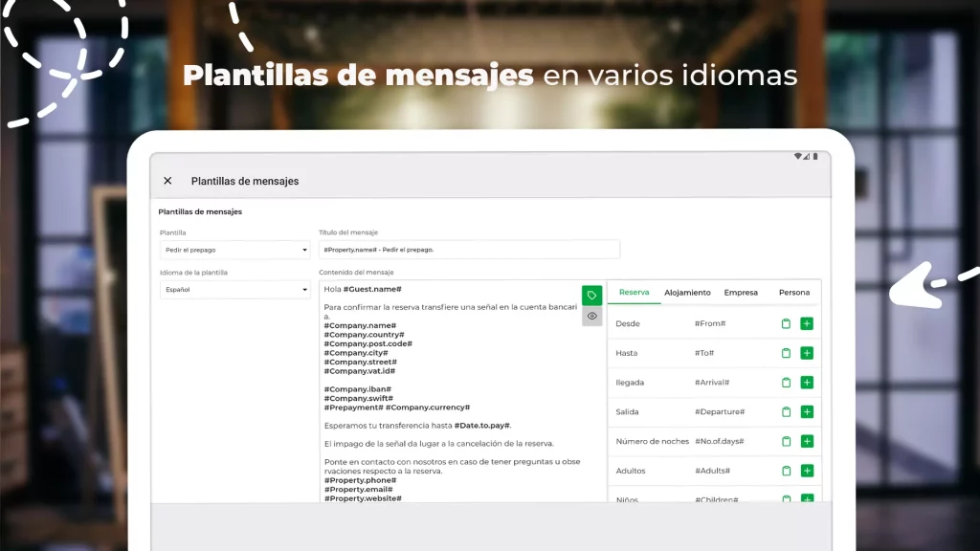Viewport: 980px width, 551px height.
Task: Add the Hasta tag using plus icon
Action: point(807,353)
